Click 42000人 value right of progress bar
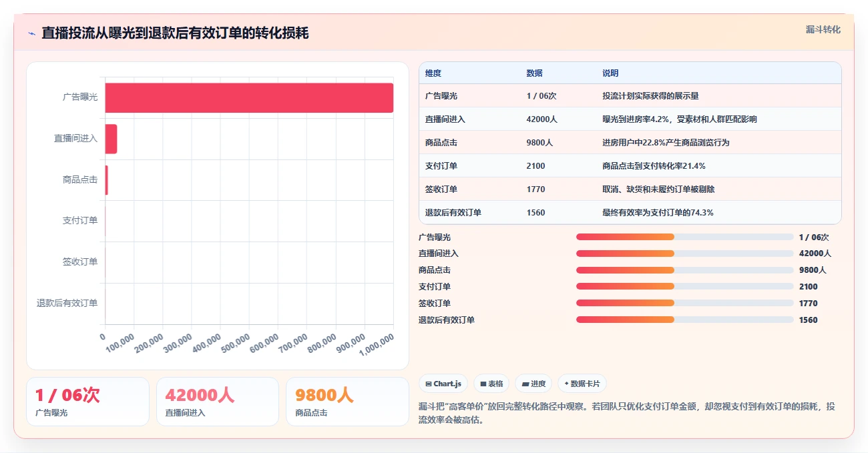Viewport: 868px width, 453px height. 815,254
